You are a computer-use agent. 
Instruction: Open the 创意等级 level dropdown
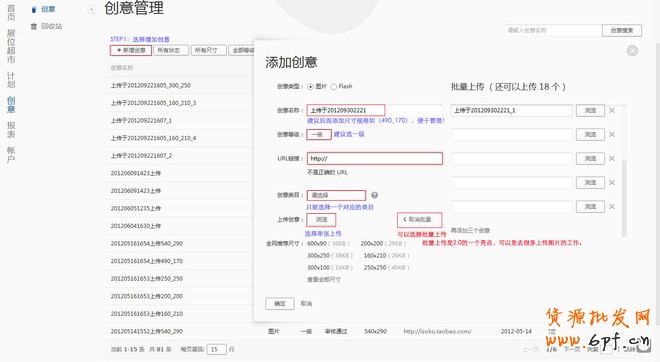click(x=319, y=135)
